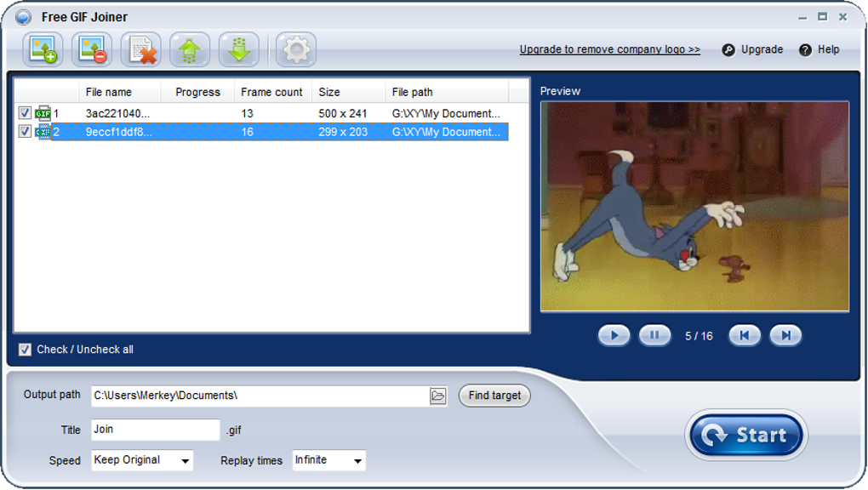Pause the preview animation

[654, 335]
